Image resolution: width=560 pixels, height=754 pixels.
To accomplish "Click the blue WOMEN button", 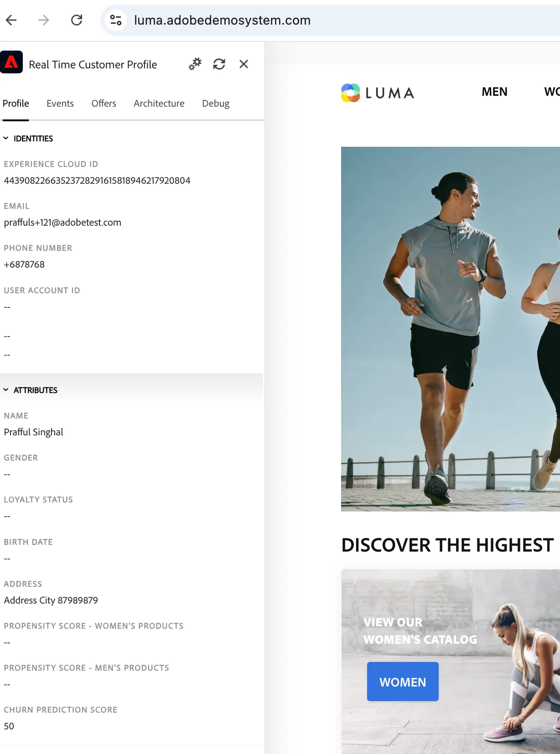I will (403, 682).
